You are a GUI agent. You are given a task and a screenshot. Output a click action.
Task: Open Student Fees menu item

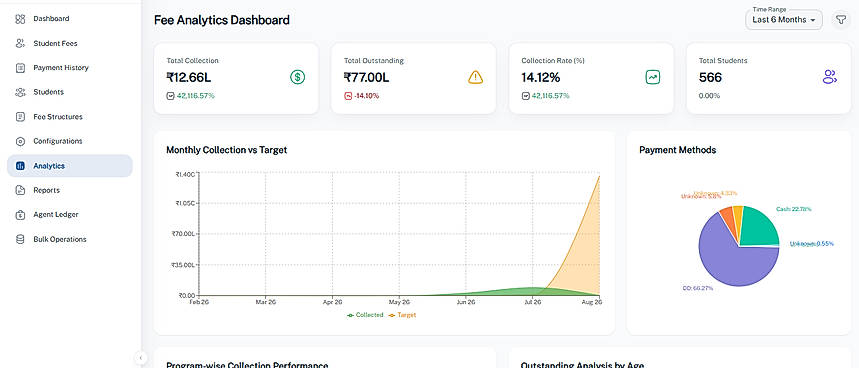pyautogui.click(x=70, y=43)
